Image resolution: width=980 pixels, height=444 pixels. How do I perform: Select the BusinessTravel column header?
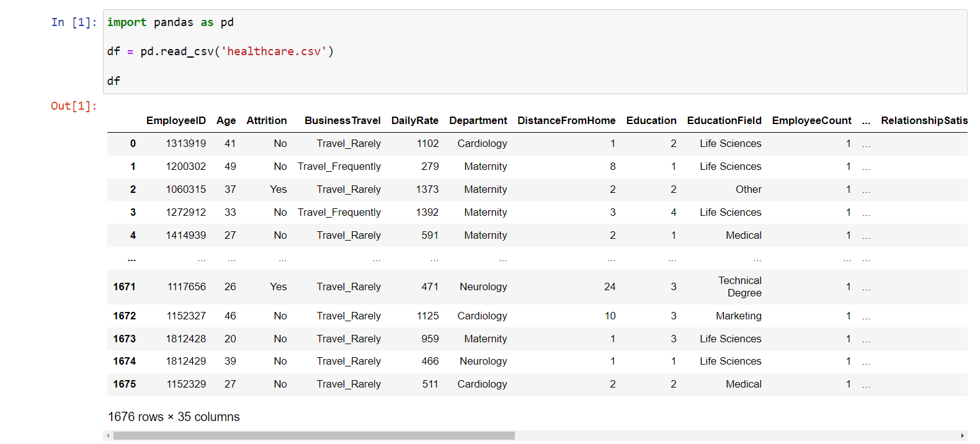coord(342,120)
